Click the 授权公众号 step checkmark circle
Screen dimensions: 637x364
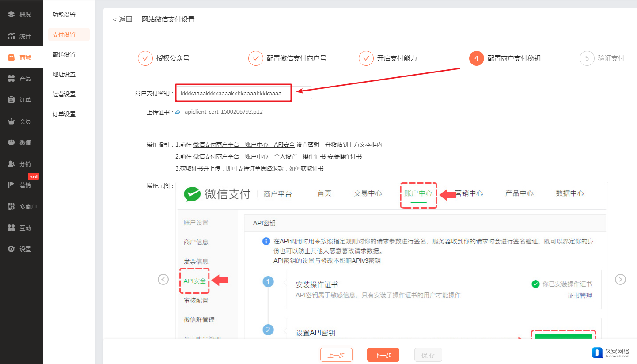click(145, 58)
